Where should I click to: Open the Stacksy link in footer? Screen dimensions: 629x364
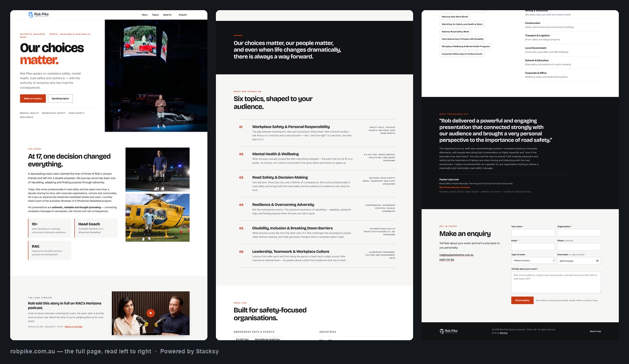(504, 333)
